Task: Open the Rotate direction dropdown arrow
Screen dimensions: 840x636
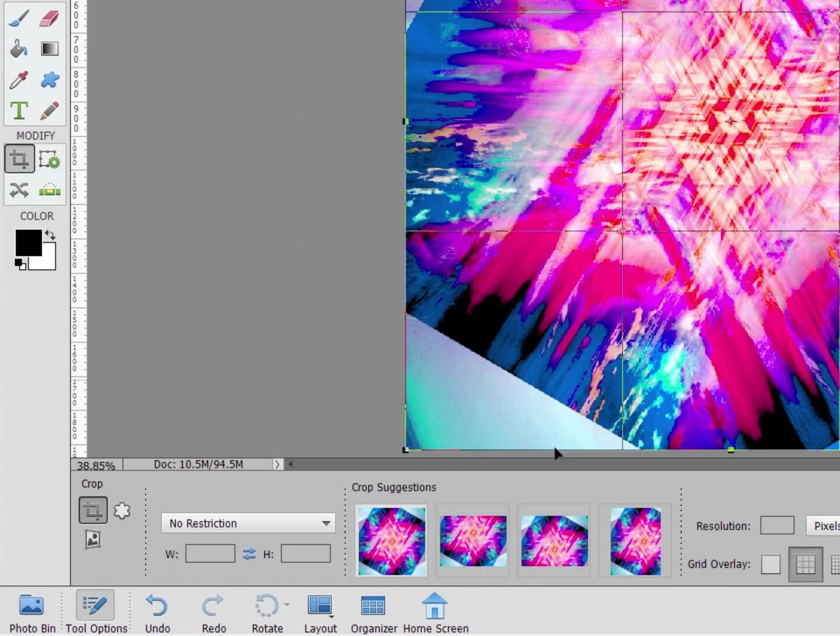Action: tap(287, 604)
